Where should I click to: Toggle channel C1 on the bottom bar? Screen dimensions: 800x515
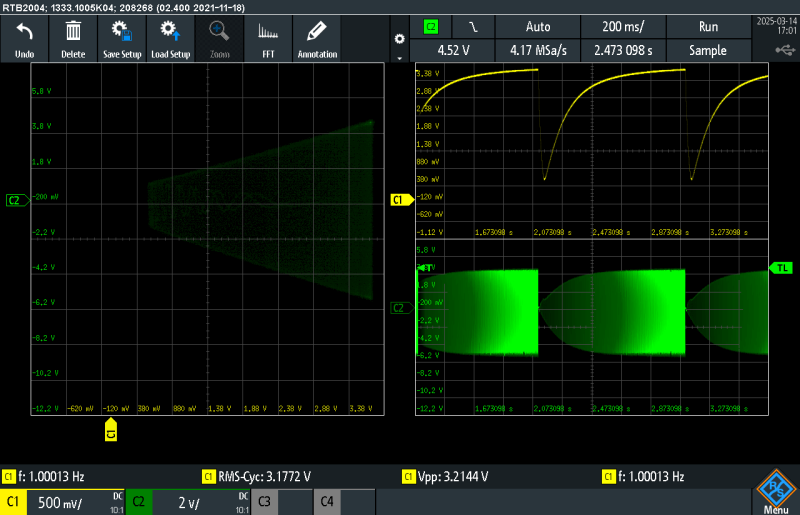pyautogui.click(x=15, y=501)
